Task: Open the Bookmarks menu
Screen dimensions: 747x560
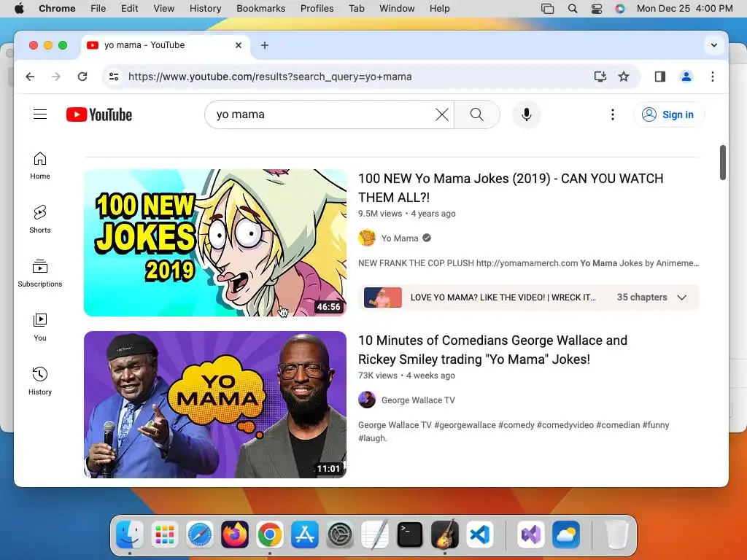Action: (x=260, y=9)
